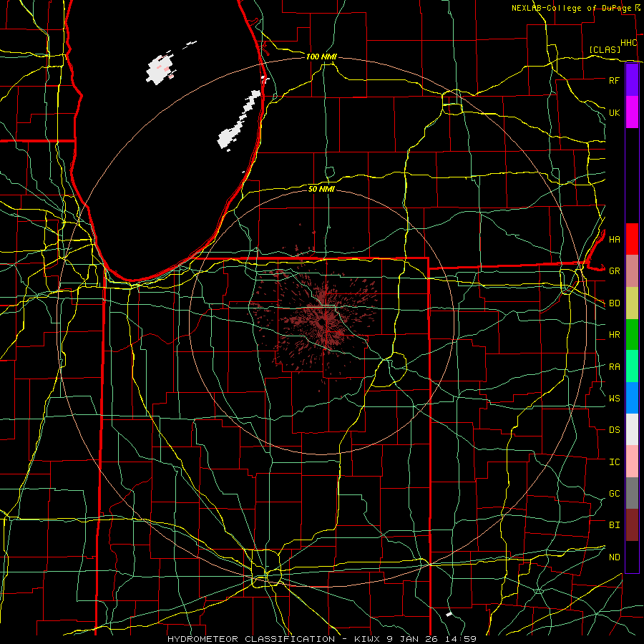
Task: Click the BD yellow legend swatch
Action: coord(632,303)
